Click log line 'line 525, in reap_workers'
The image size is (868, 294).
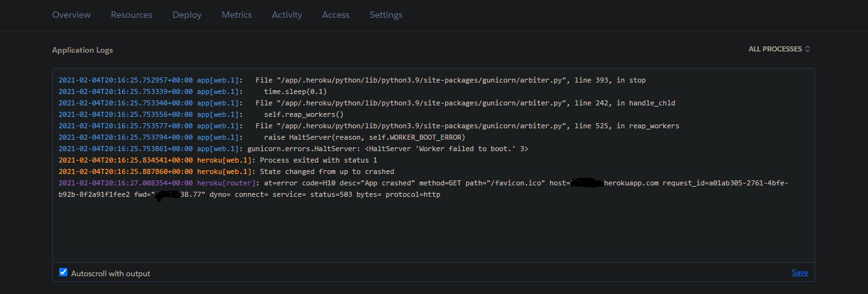[369, 126]
